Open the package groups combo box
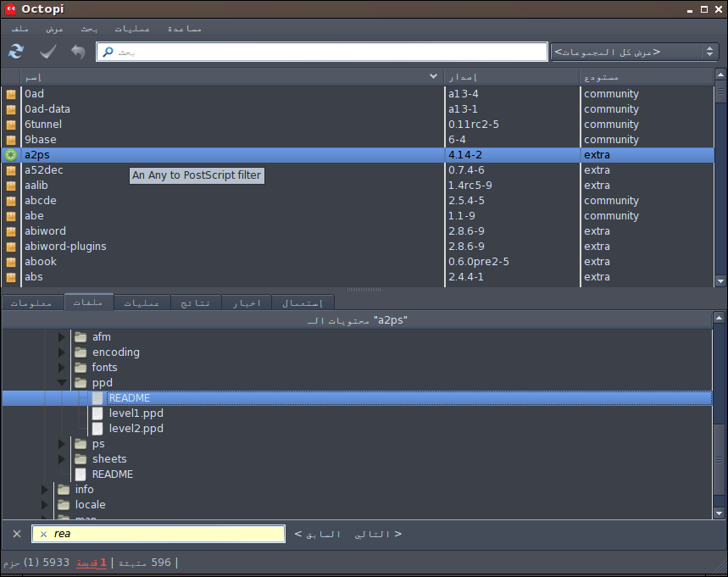Screen dimensions: 728x577 pyautogui.click(x=634, y=52)
